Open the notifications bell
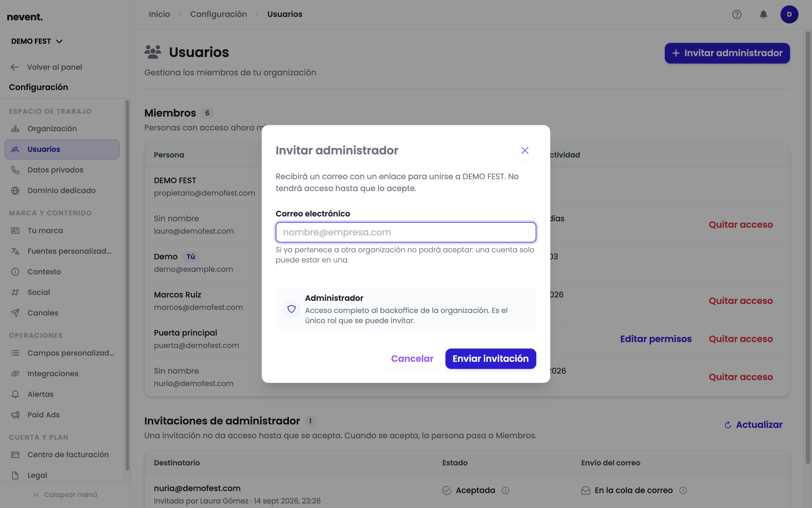This screenshot has height=508, width=812. tap(763, 14)
